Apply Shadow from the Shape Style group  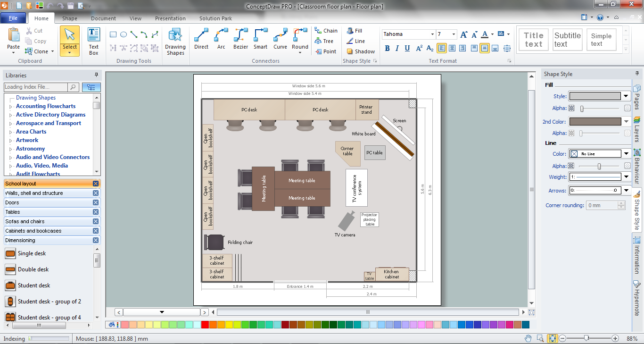pos(360,51)
